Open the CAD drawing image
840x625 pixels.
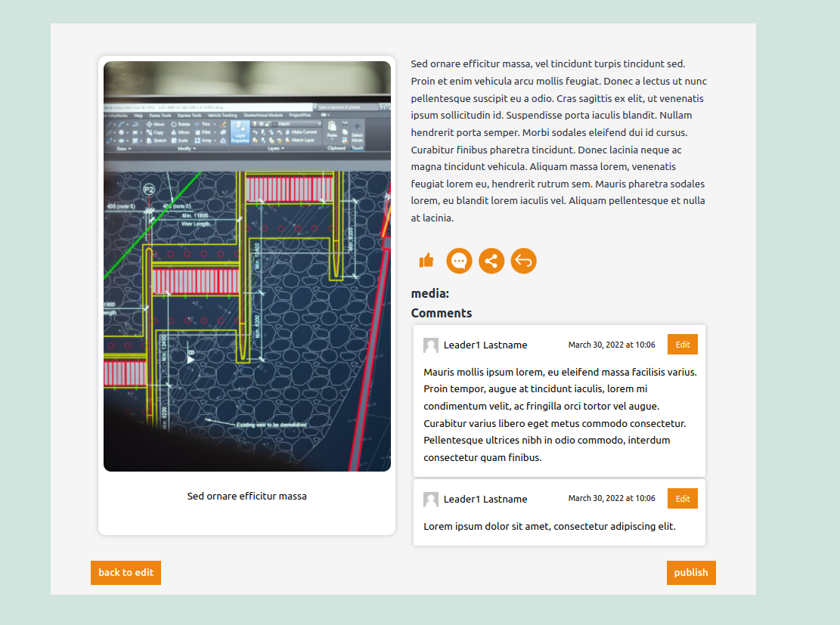pyautogui.click(x=247, y=266)
